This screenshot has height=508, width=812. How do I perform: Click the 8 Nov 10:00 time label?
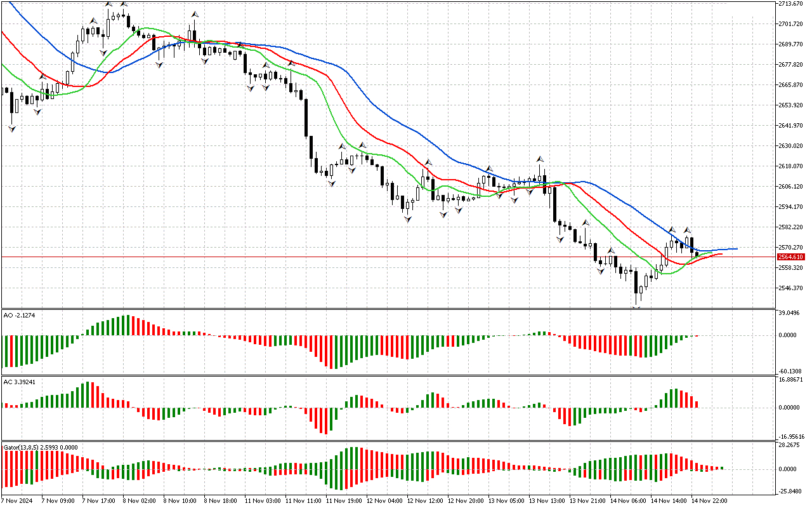(181, 501)
